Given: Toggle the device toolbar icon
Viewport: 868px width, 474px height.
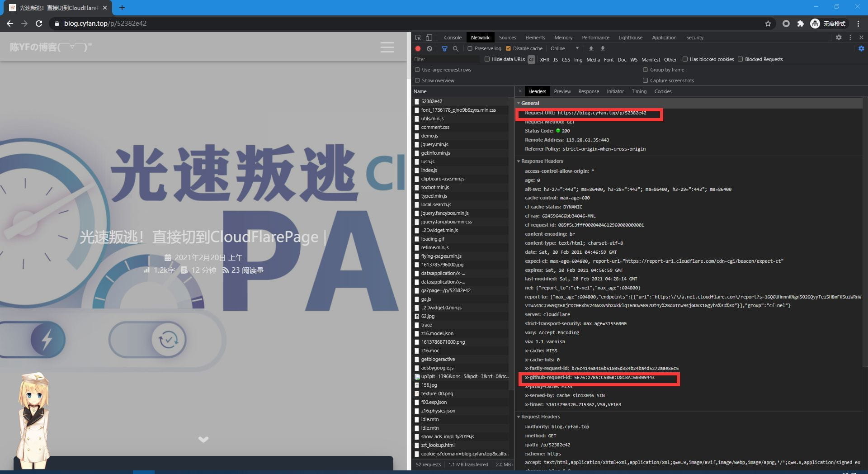Looking at the screenshot, I should [x=429, y=38].
